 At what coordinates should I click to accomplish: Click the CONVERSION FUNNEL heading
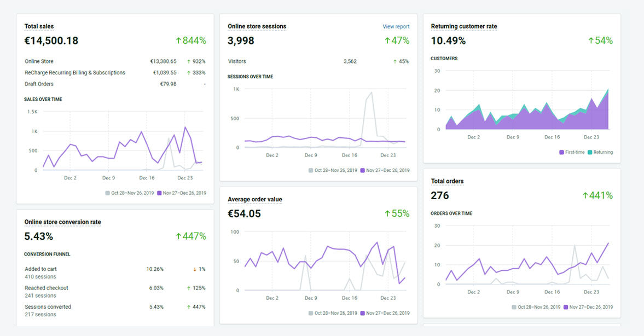click(x=47, y=254)
